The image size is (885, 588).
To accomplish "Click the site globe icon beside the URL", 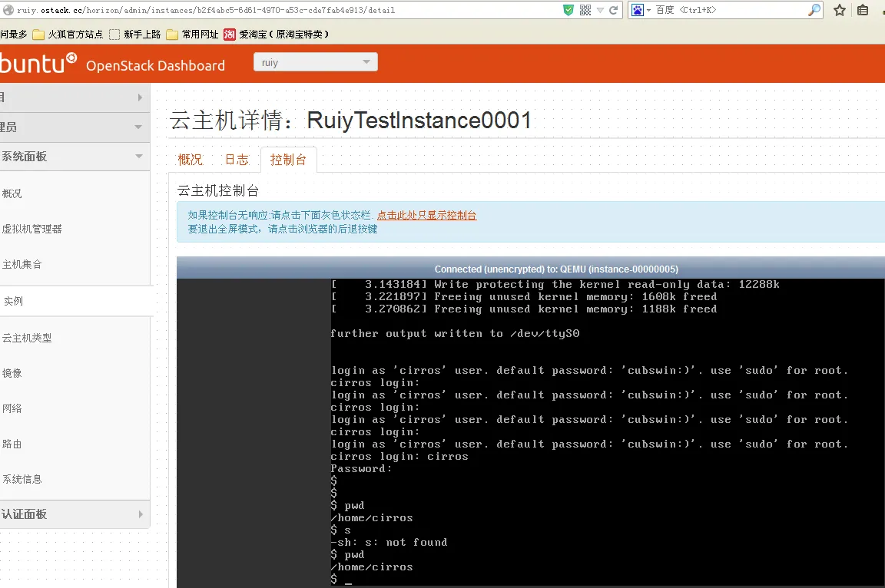I will tap(8, 10).
